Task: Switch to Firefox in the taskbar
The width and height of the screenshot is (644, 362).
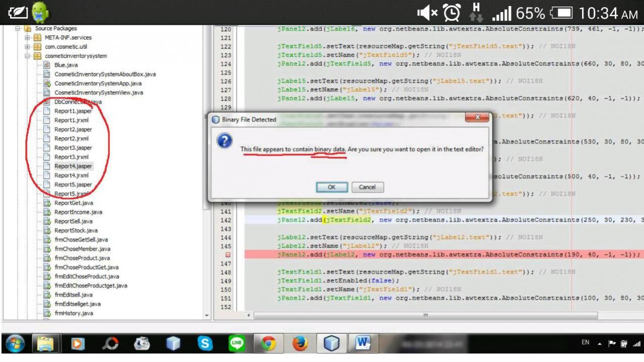Action: coord(300,343)
